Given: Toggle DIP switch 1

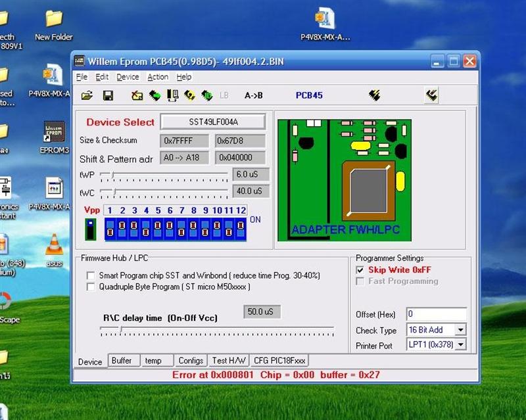Looking at the screenshot, I should (110, 229).
